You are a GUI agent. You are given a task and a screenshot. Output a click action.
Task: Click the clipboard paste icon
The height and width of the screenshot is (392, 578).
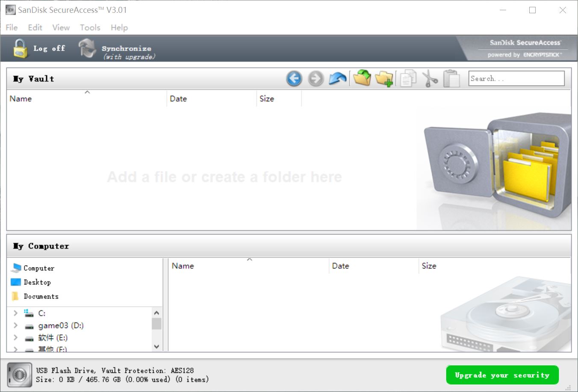[451, 79]
